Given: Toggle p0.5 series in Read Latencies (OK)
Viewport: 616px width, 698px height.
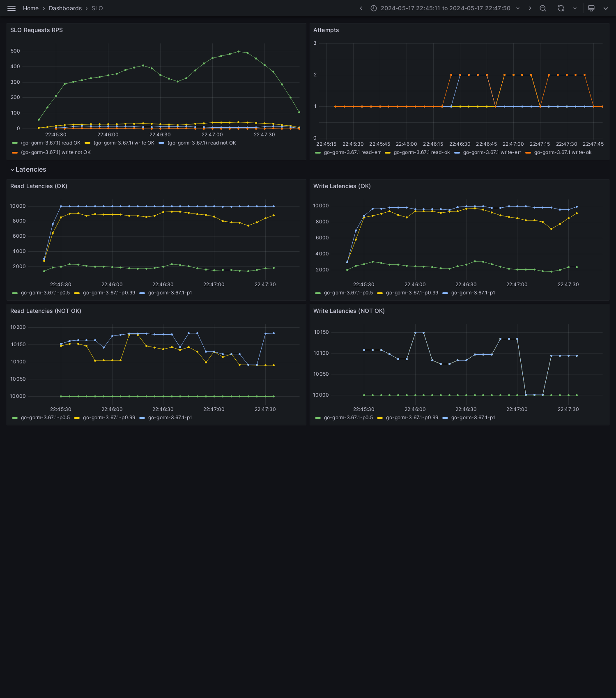Looking at the screenshot, I should tap(45, 293).
